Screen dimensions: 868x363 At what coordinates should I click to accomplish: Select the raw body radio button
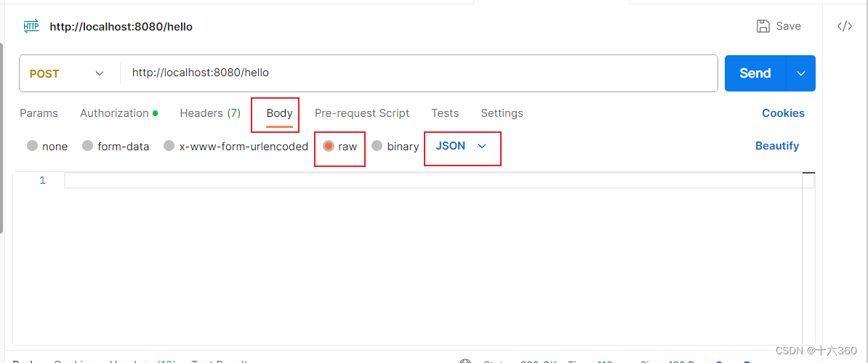[329, 146]
